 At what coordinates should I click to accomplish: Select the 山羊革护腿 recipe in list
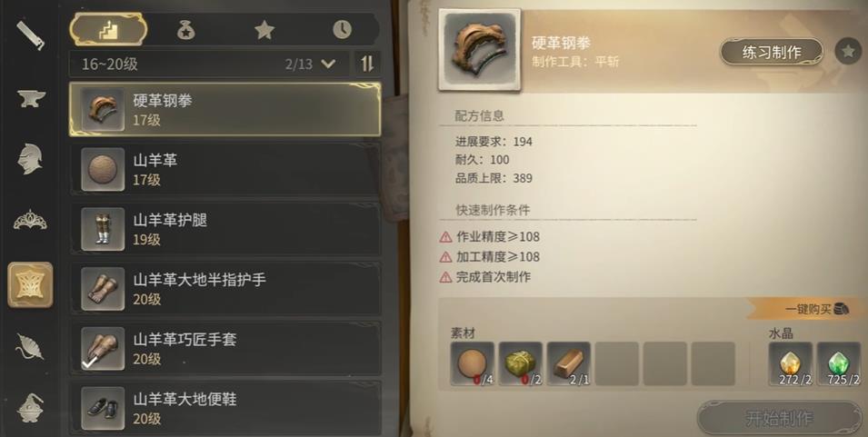[x=224, y=229]
